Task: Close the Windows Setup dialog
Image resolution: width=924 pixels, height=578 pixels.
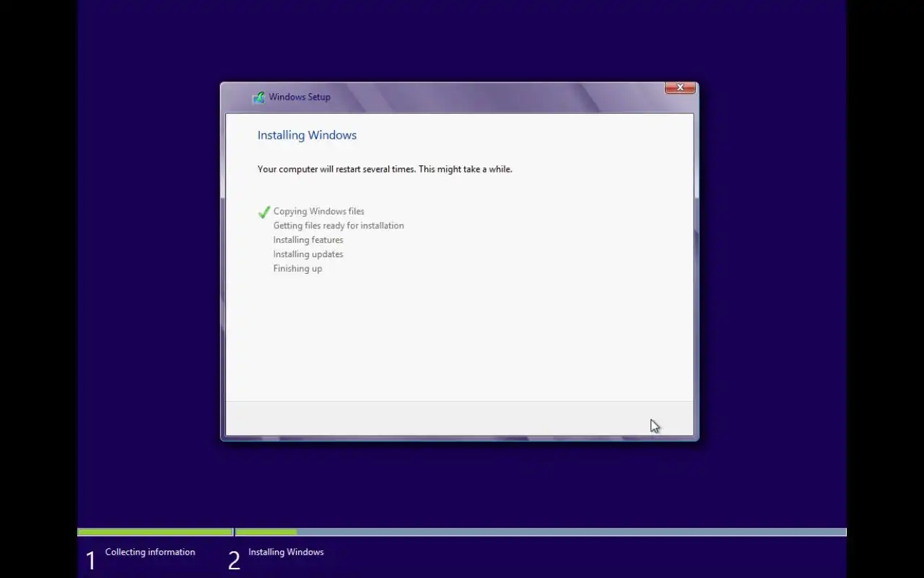Action: pos(680,87)
